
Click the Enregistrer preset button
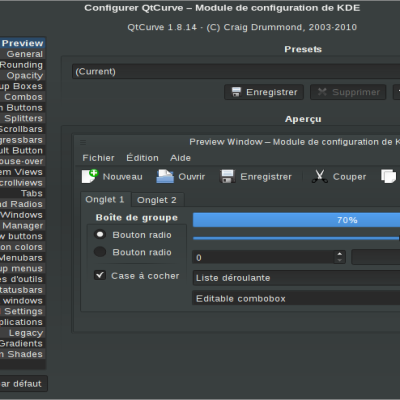click(264, 92)
